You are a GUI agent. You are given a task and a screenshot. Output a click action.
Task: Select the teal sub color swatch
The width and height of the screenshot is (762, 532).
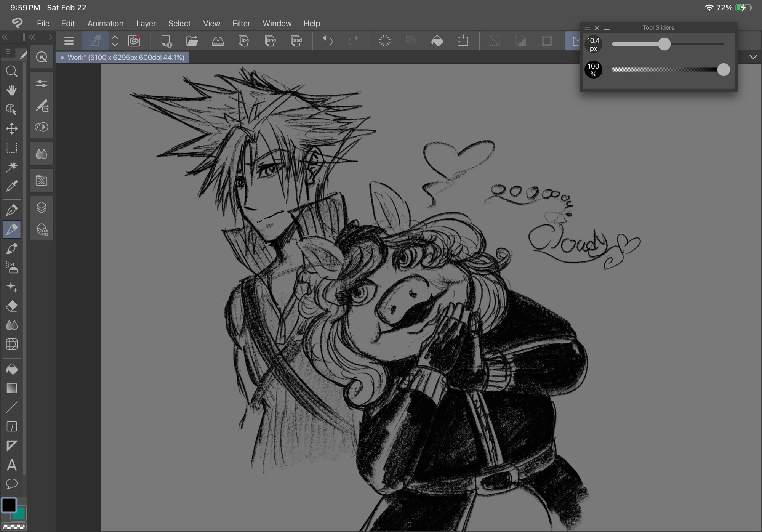point(19,514)
